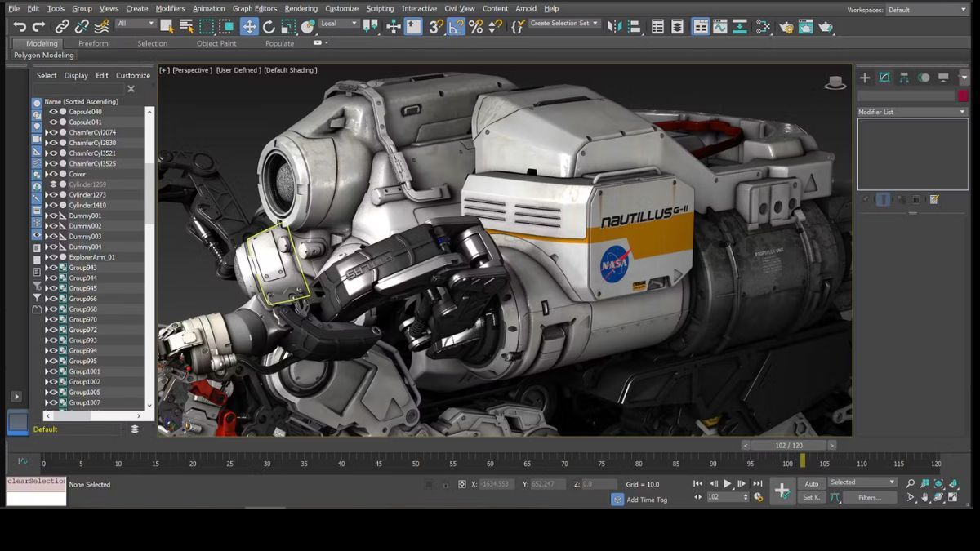Toggle the Angle Snap button

(456, 27)
